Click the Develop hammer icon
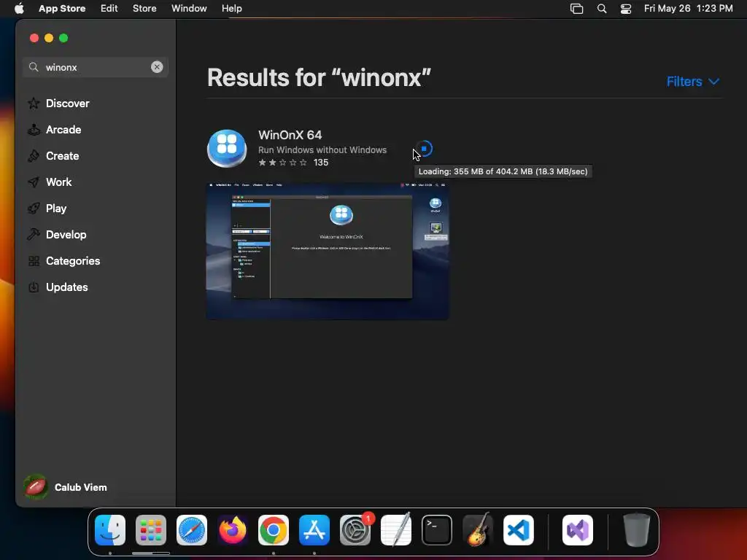This screenshot has height=560, width=747. coord(34,234)
